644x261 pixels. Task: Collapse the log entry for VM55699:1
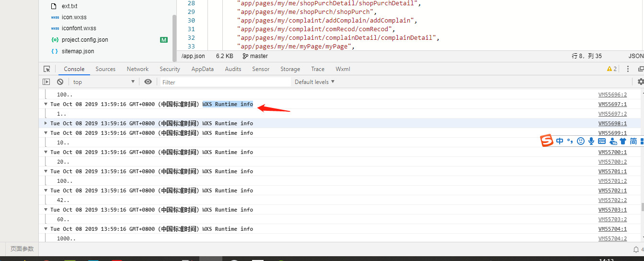(x=46, y=133)
